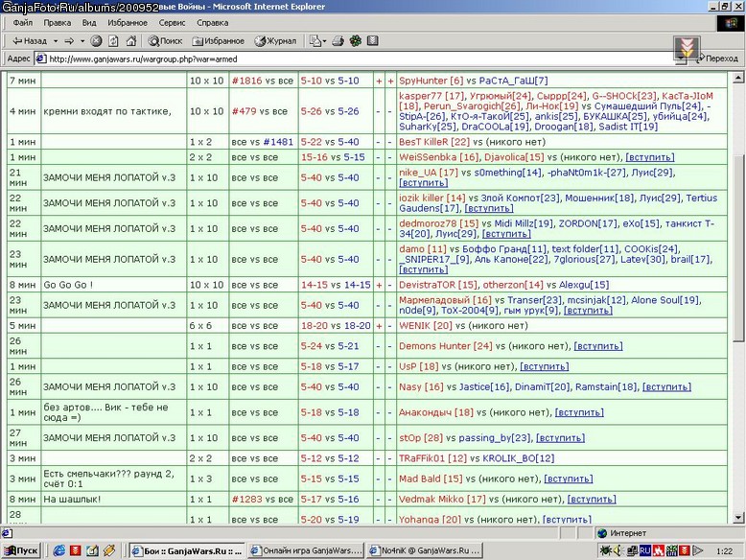Open the Forward button history dropdown arrow

point(82,41)
